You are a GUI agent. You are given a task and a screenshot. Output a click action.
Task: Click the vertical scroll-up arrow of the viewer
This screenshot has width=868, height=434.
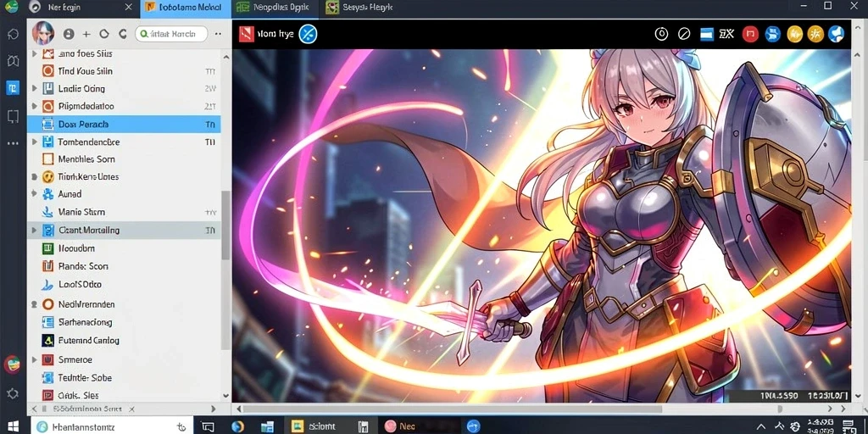[858, 55]
